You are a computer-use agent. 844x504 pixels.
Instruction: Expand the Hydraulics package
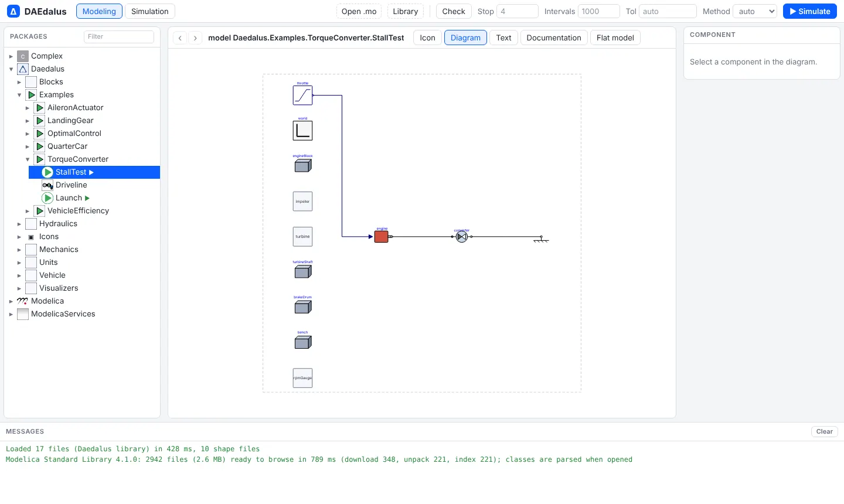coord(19,224)
